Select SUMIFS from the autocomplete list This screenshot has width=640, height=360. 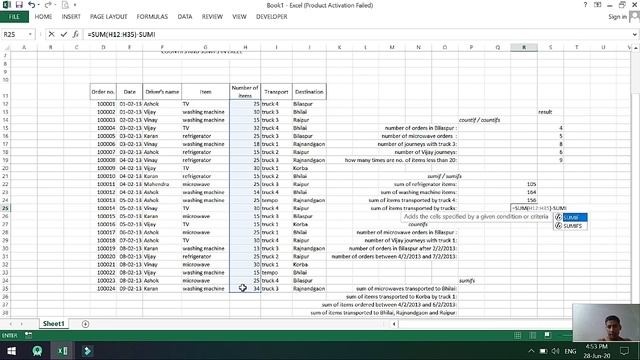571,225
